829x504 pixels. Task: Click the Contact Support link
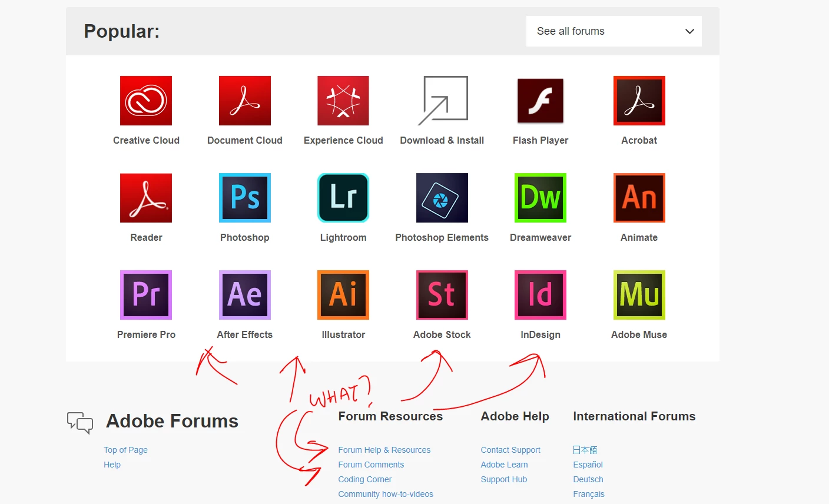(x=510, y=450)
